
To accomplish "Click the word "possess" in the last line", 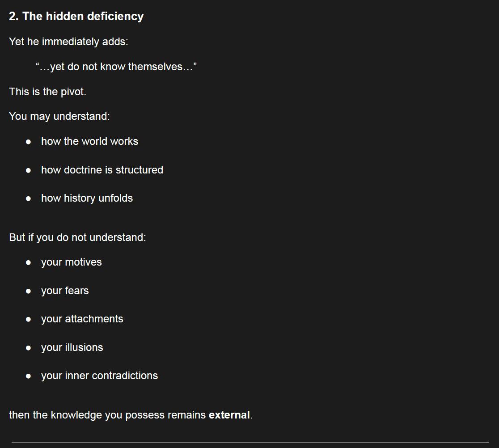I will click(x=145, y=415).
